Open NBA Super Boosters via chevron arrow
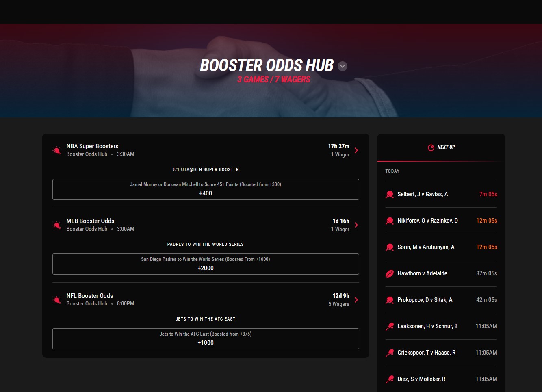 (x=356, y=150)
